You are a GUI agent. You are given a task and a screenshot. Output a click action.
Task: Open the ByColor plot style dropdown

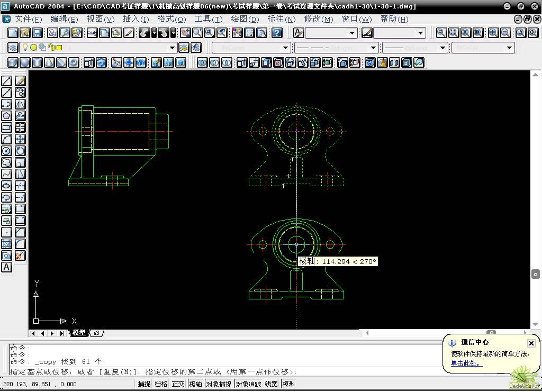509,48
